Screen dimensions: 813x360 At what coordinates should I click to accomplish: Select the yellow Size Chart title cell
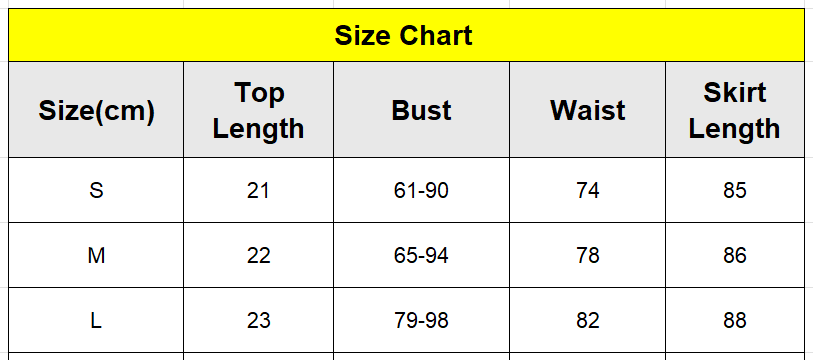click(x=406, y=35)
